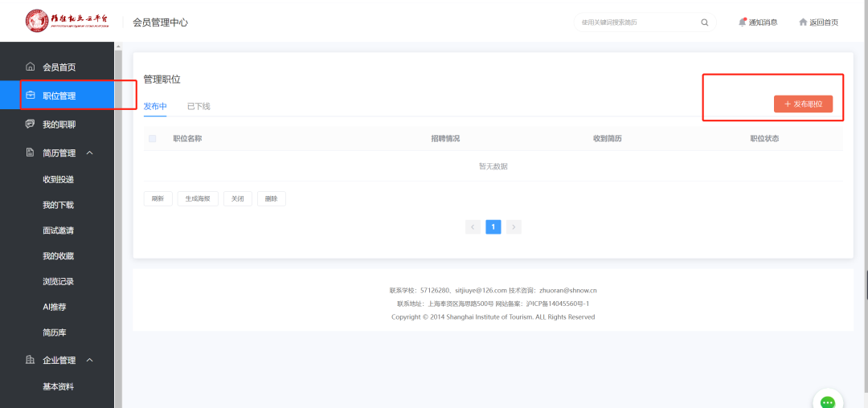868x408 pixels.
Task: Go to previous page arrow in pagination
Action: click(x=473, y=226)
